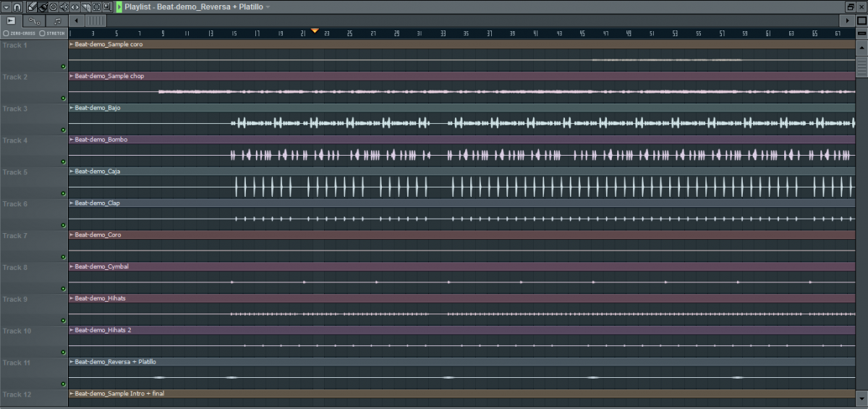The image size is (868, 409).
Task: Mute Track 11 with its green light
Action: point(63,384)
